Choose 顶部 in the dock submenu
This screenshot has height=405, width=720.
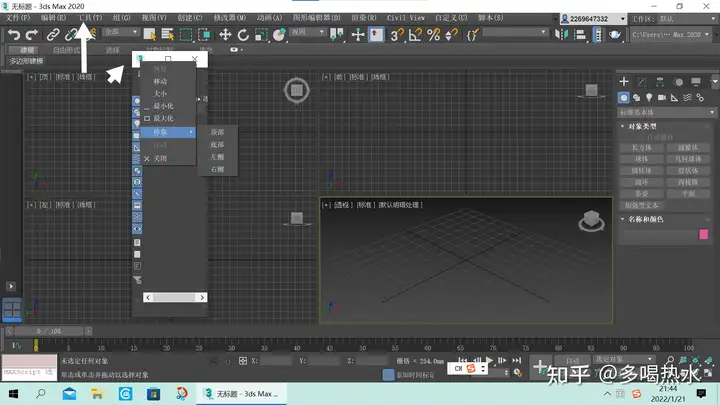[217, 132]
